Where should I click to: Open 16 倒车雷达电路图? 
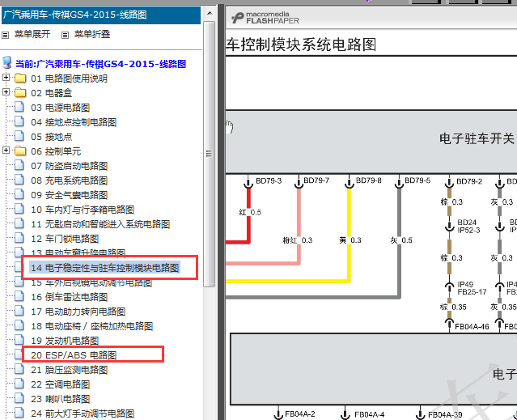click(70, 297)
